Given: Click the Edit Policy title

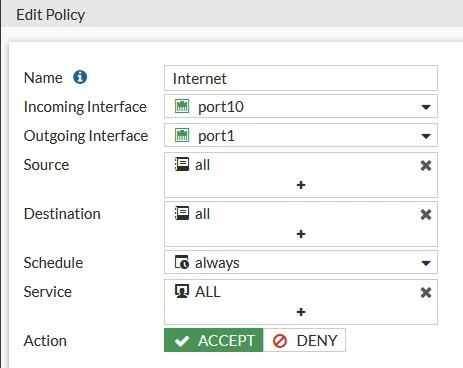Looking at the screenshot, I should pyautogui.click(x=51, y=15).
